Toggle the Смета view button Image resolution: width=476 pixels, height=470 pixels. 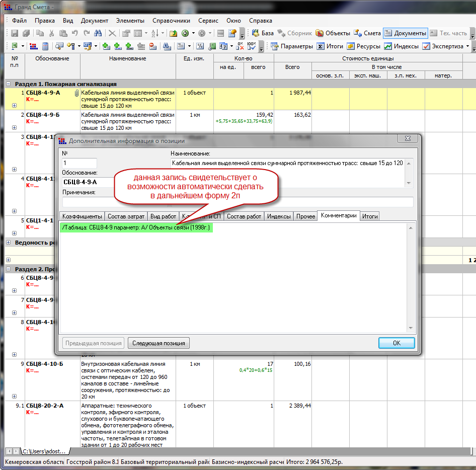(x=367, y=33)
